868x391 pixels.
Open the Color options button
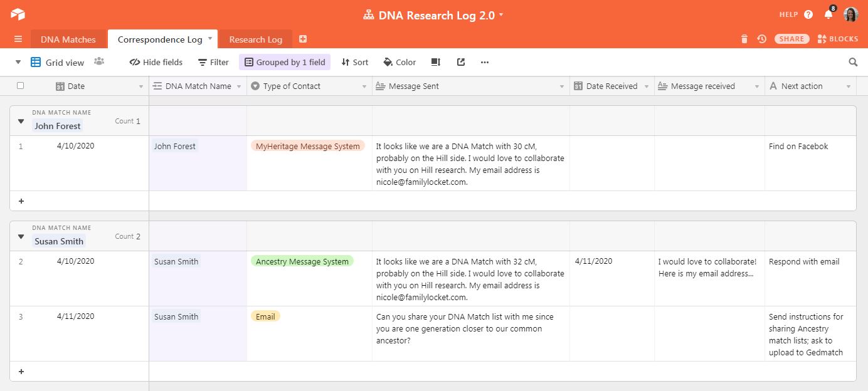click(400, 62)
